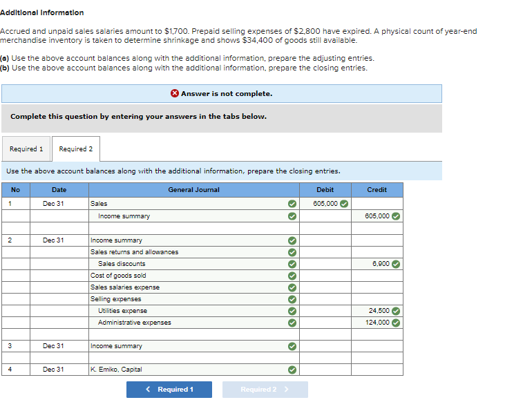Click checkmark for K. Emiko, Capital row
The width and height of the screenshot is (523, 420).
click(x=292, y=370)
